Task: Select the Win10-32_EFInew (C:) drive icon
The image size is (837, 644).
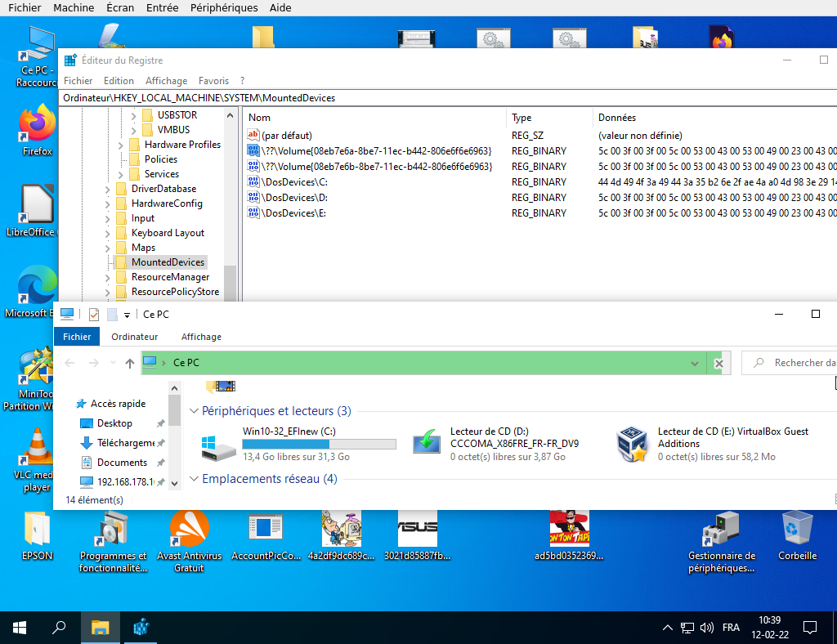Action: (x=219, y=447)
